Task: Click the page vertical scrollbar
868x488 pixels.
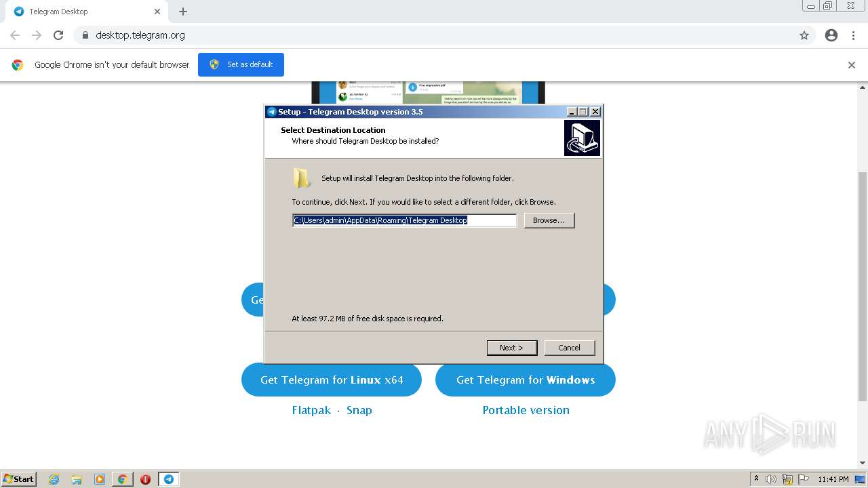Action: click(x=863, y=286)
